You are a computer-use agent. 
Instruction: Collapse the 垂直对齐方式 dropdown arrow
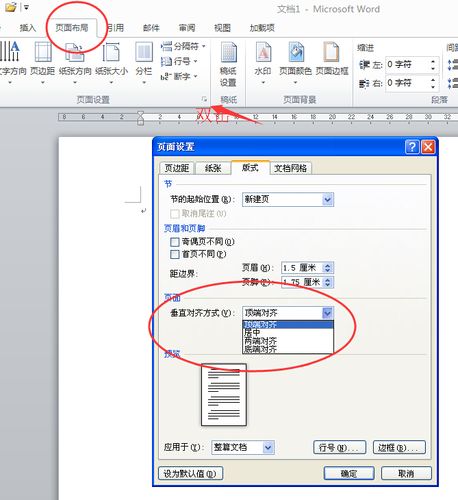click(328, 313)
